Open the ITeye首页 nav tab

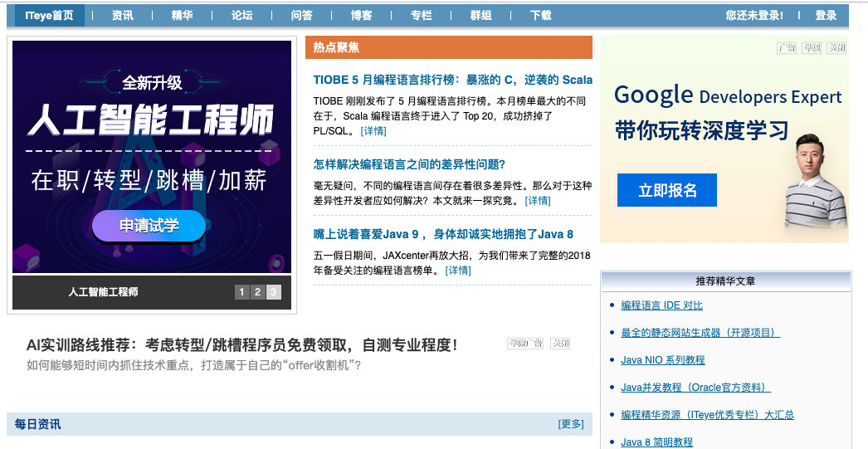[49, 16]
